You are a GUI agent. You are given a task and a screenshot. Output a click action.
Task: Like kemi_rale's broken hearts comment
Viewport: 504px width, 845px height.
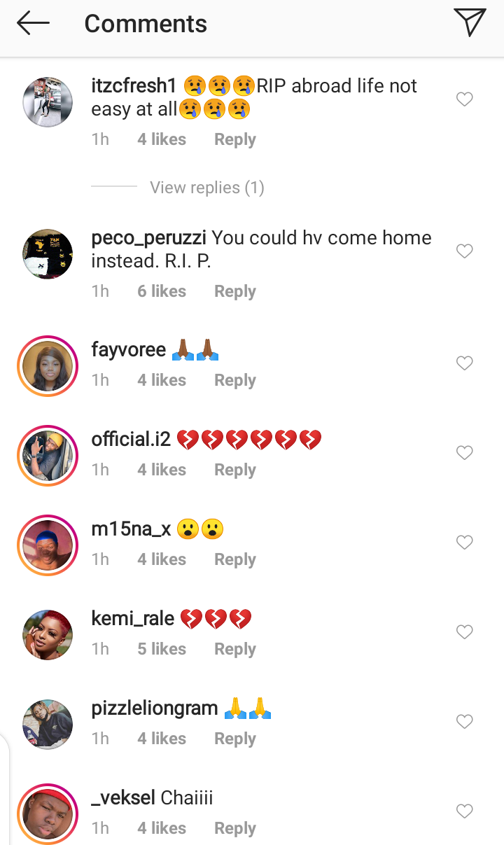[464, 632]
